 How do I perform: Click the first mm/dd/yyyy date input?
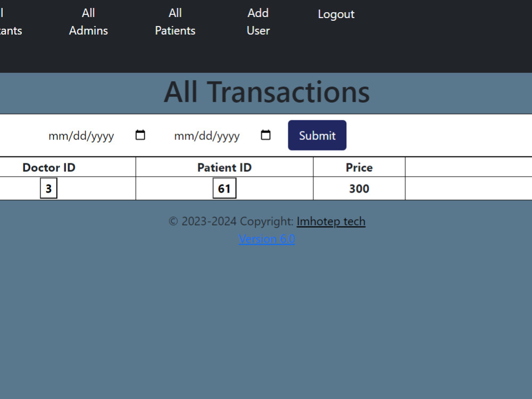97,135
